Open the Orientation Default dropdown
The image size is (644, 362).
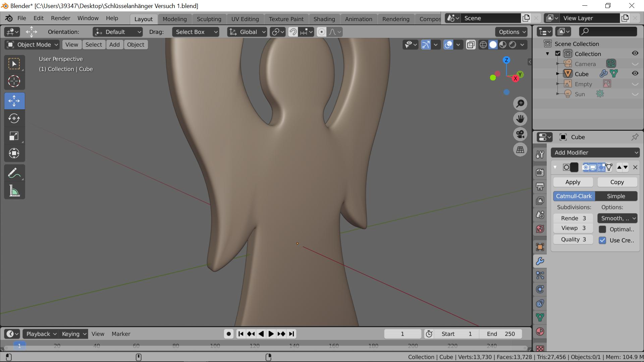[117, 32]
